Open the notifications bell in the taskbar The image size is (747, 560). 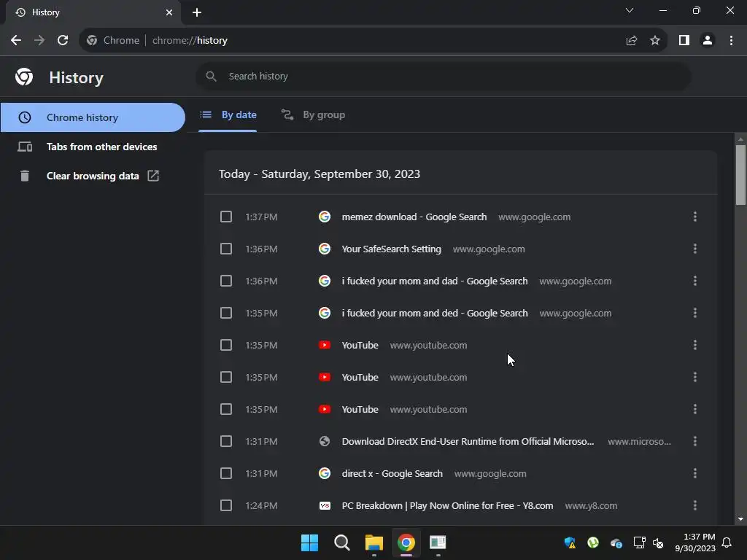(727, 542)
